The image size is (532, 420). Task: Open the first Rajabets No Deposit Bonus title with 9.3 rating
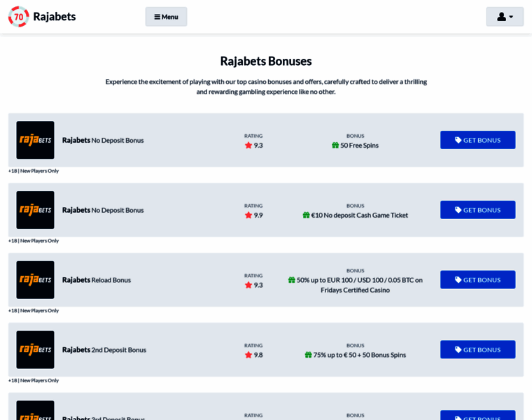[103, 140]
